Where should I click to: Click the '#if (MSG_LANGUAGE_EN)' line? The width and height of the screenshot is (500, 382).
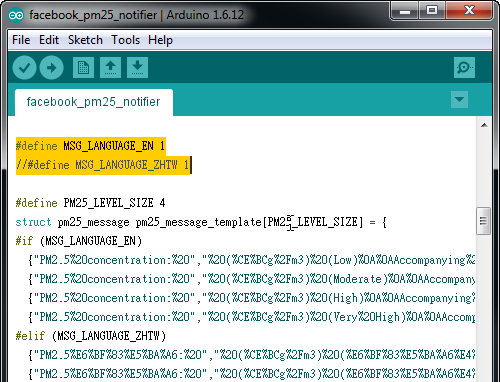tap(79, 241)
